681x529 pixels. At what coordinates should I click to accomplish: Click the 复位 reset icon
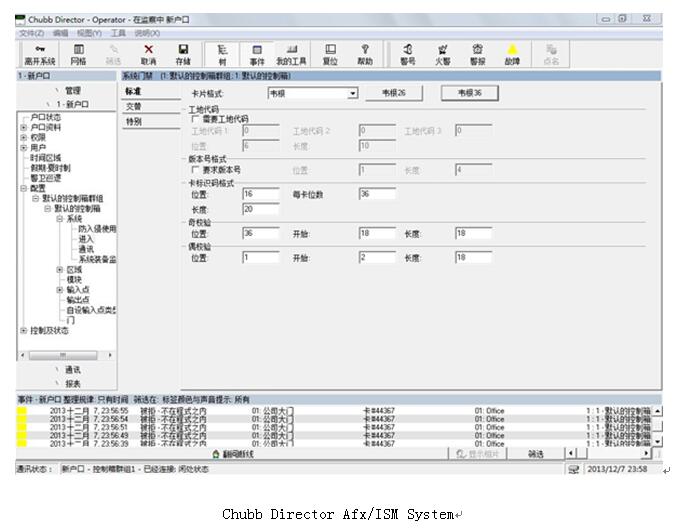pos(331,49)
